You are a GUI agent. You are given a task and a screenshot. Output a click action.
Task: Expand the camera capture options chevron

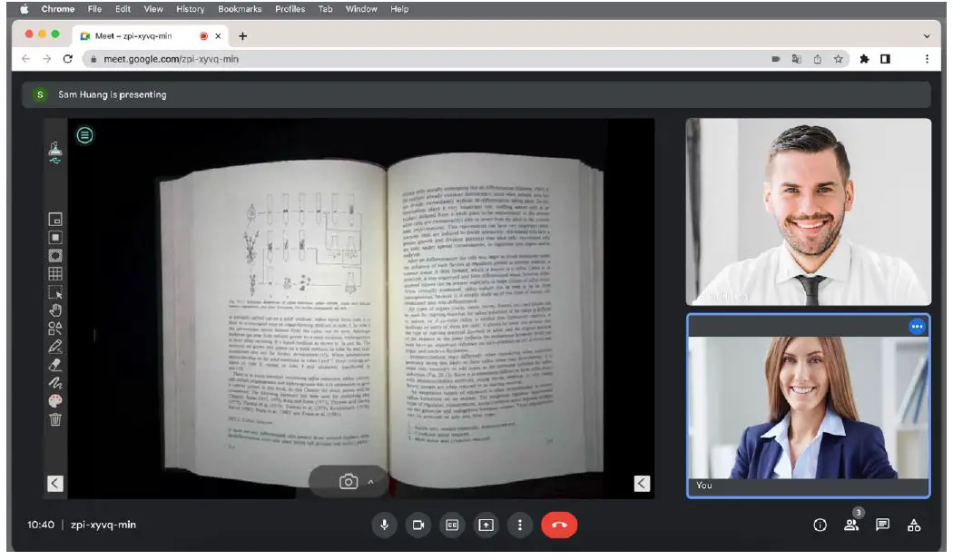pyautogui.click(x=370, y=483)
